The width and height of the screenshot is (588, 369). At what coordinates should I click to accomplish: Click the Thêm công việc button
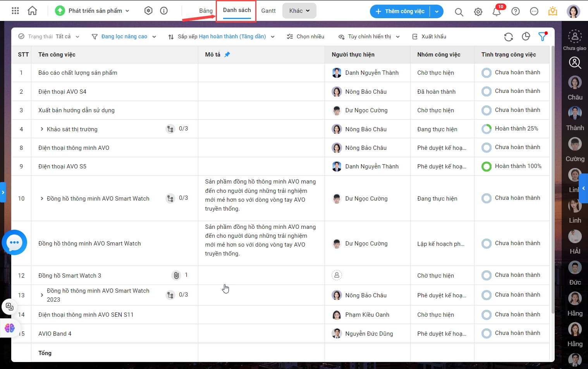pos(400,12)
